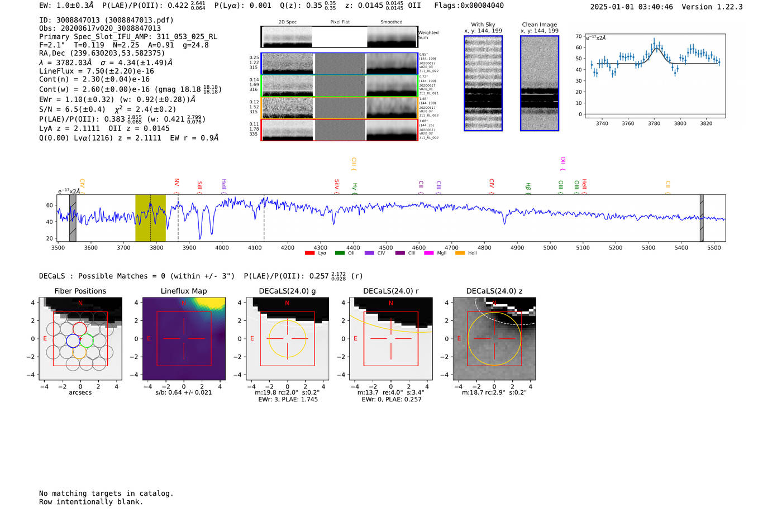The height and width of the screenshot is (532, 782).
Task: Click the 'Primary Spec_Slot_IFU_AMP: 311_053_025_RL' line
Action: coord(128,37)
